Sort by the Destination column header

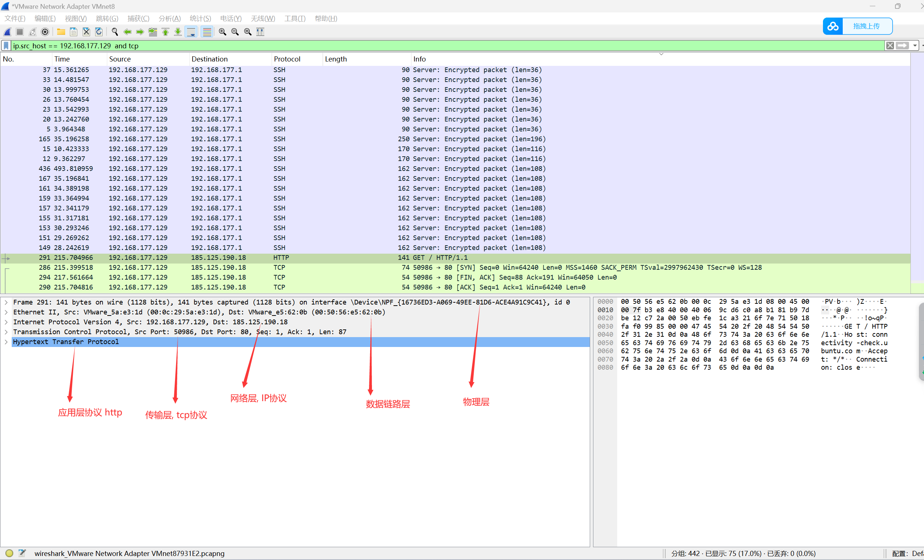pos(231,59)
